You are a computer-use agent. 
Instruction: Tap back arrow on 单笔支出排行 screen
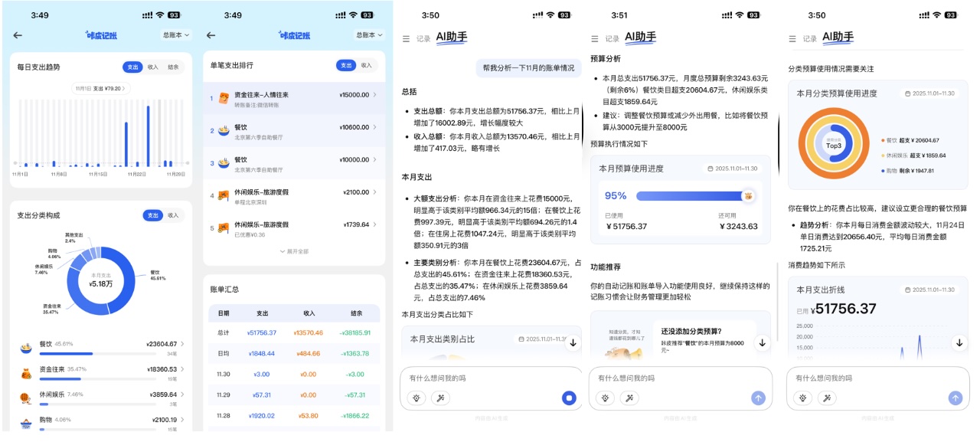tap(211, 35)
